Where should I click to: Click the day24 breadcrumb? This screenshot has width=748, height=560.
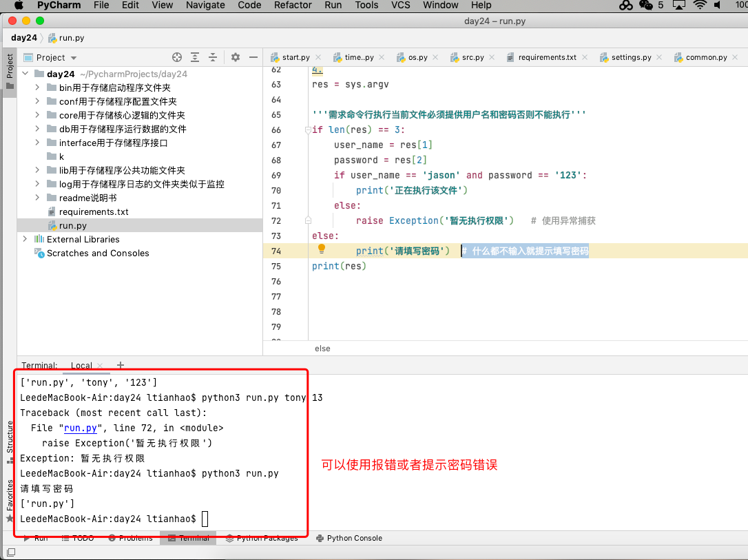click(24, 38)
